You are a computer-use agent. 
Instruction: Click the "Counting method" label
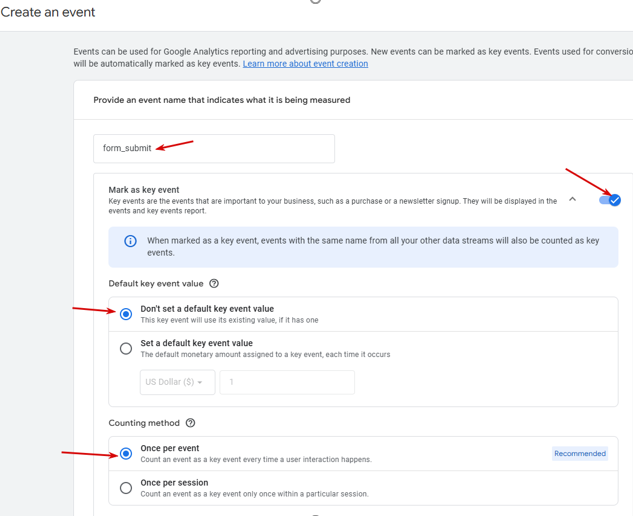point(144,423)
